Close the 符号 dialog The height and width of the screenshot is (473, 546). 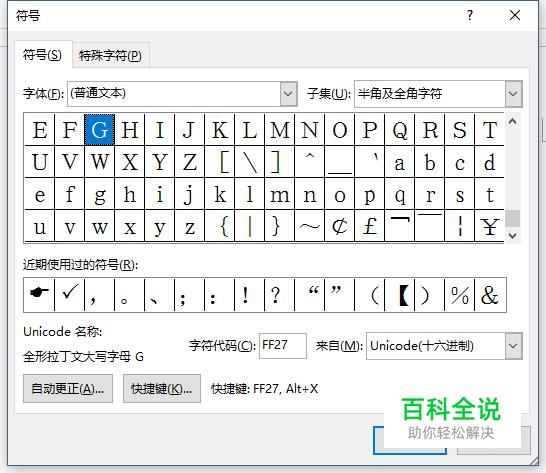point(515,15)
